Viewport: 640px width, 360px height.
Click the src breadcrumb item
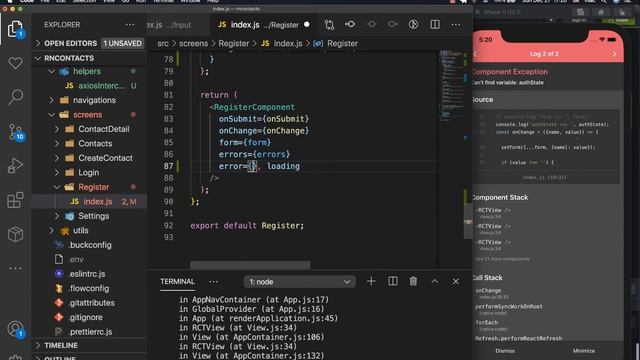coord(163,43)
